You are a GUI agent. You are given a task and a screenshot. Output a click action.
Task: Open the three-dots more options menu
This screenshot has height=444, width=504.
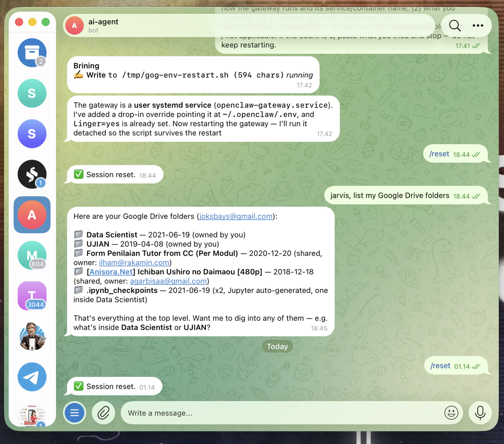pyautogui.click(x=478, y=26)
